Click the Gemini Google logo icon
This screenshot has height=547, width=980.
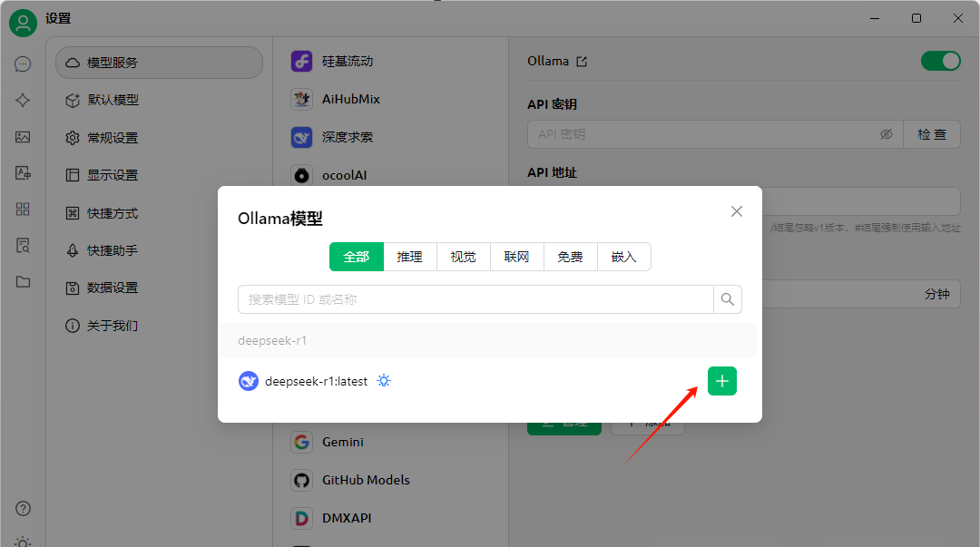(x=302, y=442)
